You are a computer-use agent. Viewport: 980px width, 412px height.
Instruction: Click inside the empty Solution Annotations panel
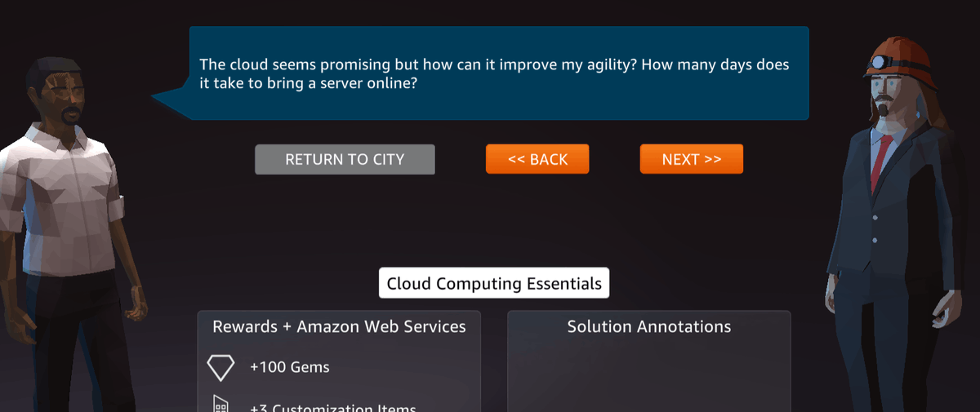click(x=649, y=375)
